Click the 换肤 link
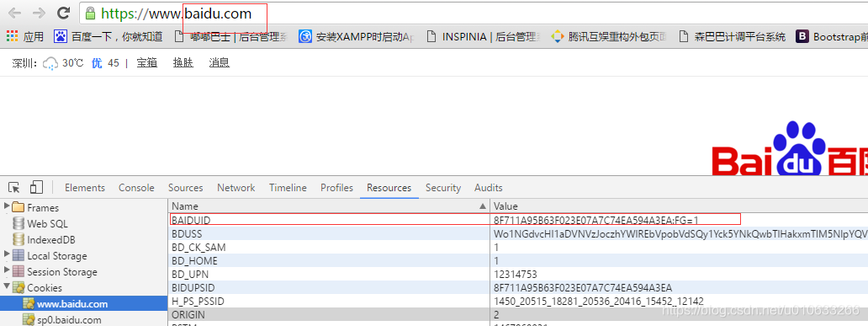868x326 pixels. pyautogui.click(x=183, y=62)
